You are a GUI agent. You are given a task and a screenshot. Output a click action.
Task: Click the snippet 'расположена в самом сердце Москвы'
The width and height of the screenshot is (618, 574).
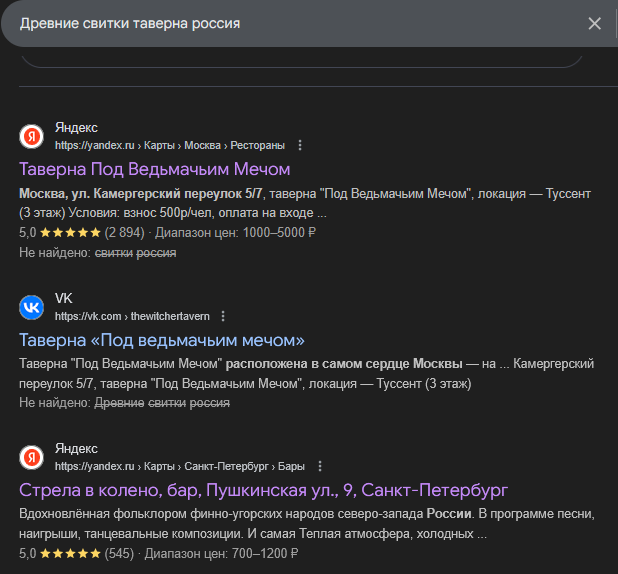[344, 363]
